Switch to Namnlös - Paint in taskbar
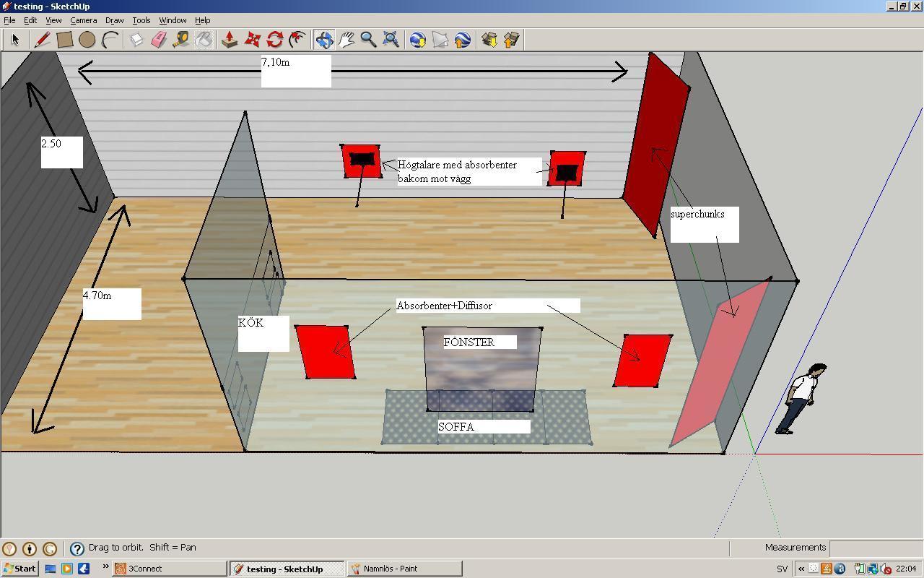The width and height of the screenshot is (924, 578). (x=404, y=569)
